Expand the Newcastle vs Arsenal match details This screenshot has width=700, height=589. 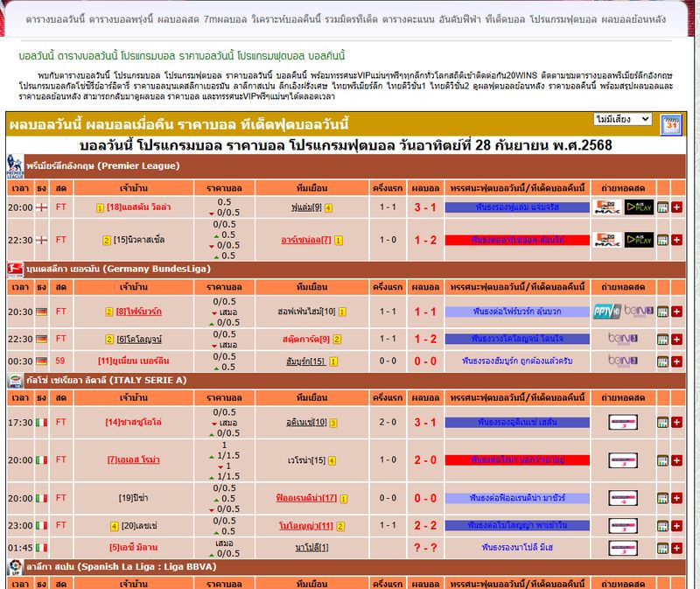pos(676,240)
